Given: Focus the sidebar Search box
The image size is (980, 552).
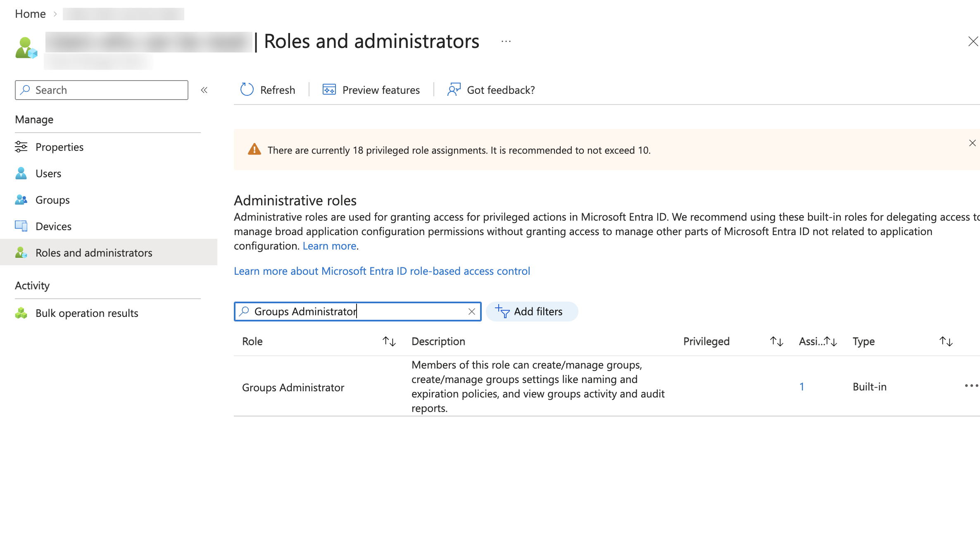Looking at the screenshot, I should (102, 90).
